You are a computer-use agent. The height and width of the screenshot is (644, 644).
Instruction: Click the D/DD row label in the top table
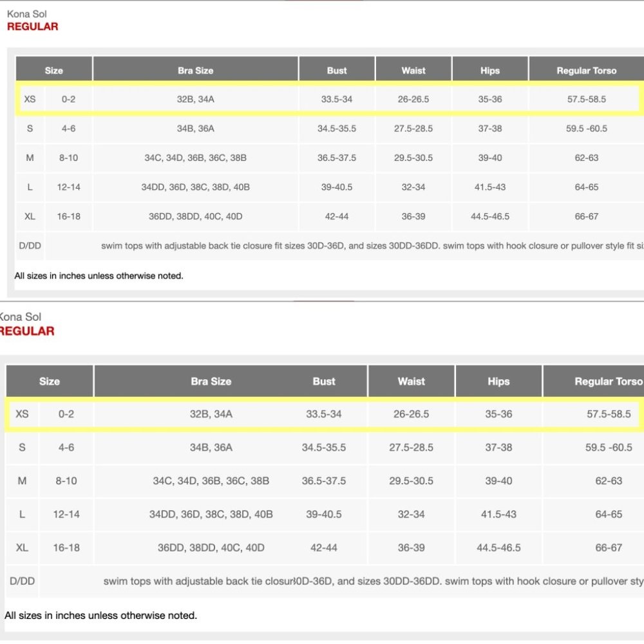30,246
